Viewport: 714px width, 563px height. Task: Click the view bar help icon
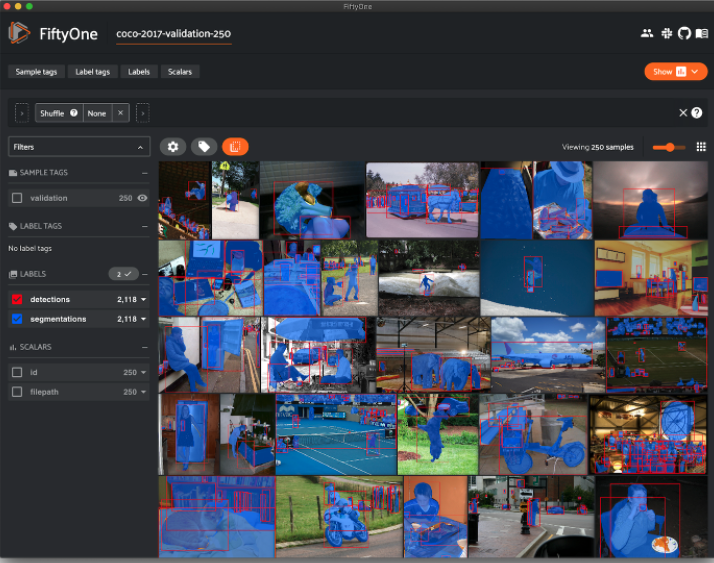(697, 113)
